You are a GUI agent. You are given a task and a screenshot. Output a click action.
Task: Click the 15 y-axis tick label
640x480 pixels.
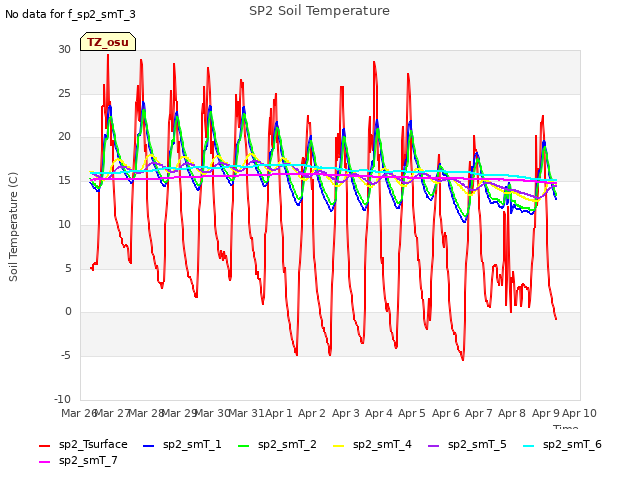[x=64, y=180]
